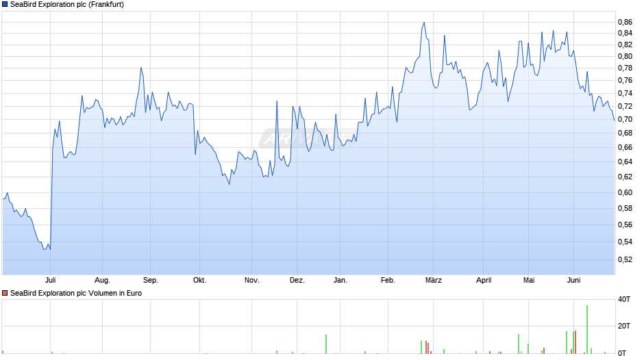Click the 0,74 price axis value
The image size is (644, 360).
[625, 94]
